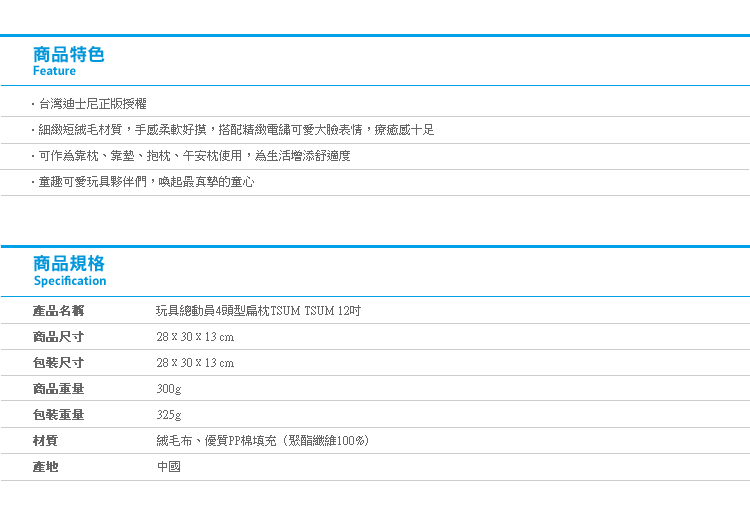Click the 產地 label
750x517 pixels.
pos(45,466)
